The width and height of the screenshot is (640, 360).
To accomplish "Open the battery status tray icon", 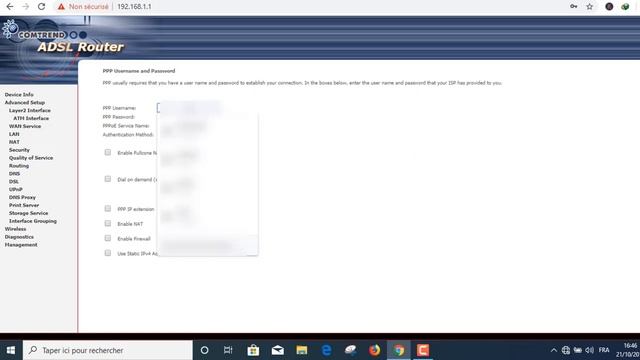I will tap(578, 350).
